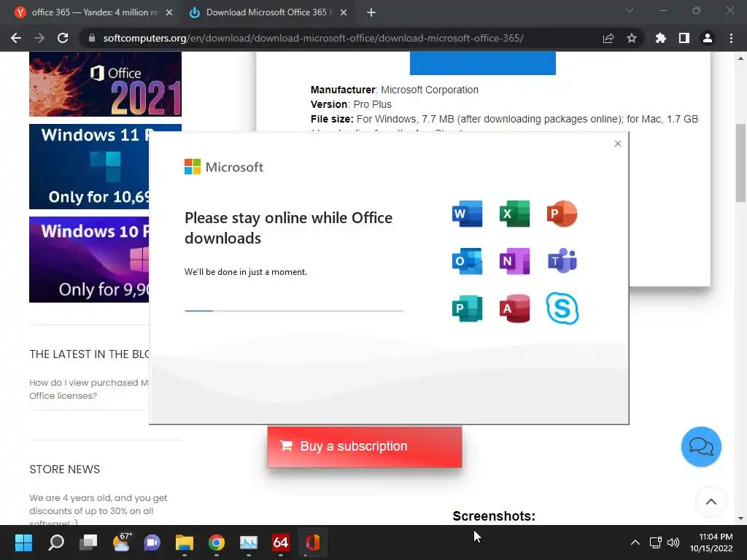Close the Download Microsoft Office 365 tab
This screenshot has width=747, height=560.
pyautogui.click(x=344, y=13)
